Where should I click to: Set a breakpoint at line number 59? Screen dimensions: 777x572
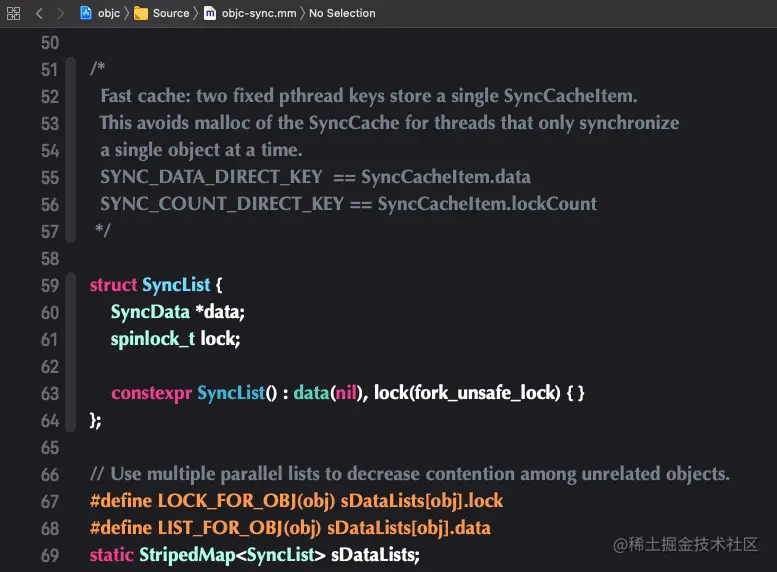pyautogui.click(x=50, y=285)
